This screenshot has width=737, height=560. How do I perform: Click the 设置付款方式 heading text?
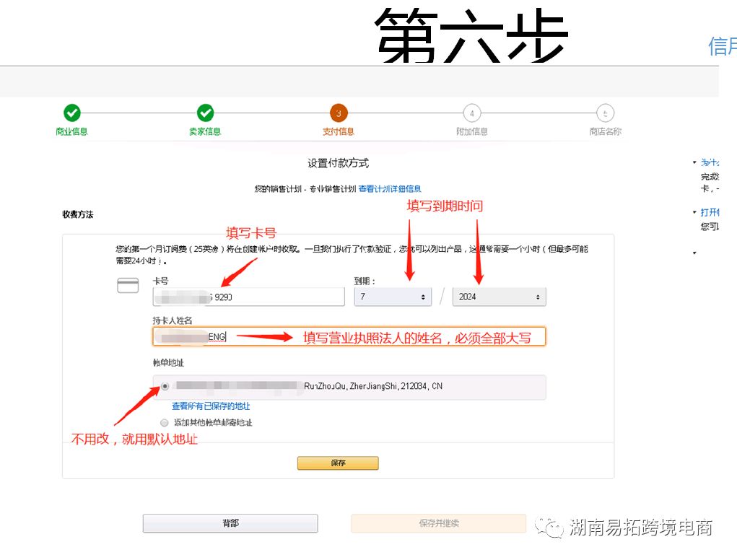(339, 163)
